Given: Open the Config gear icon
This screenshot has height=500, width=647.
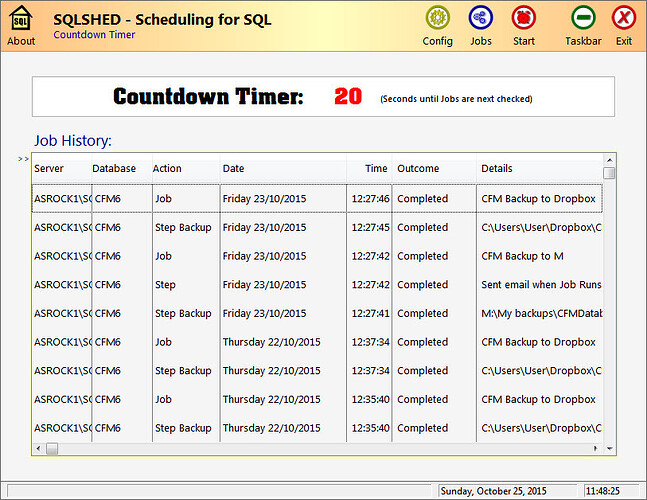Looking at the screenshot, I should 437,18.
